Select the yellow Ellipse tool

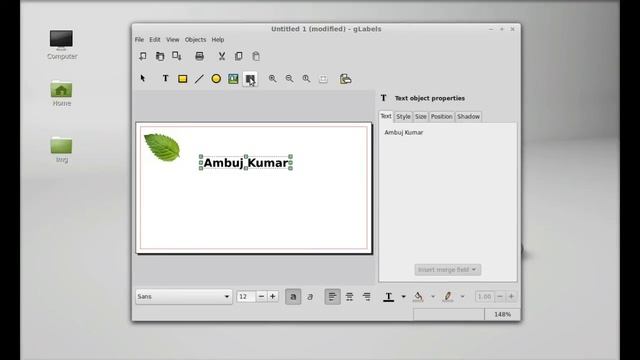[216, 79]
